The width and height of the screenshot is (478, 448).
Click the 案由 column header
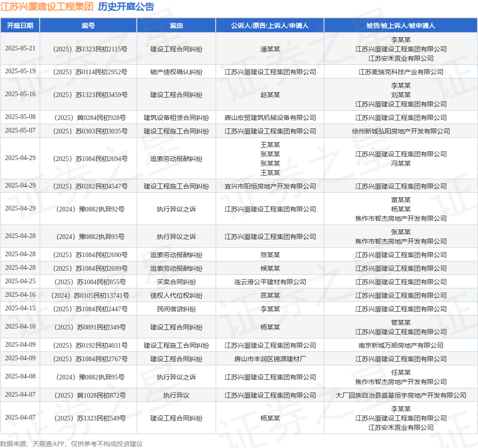pos(176,26)
